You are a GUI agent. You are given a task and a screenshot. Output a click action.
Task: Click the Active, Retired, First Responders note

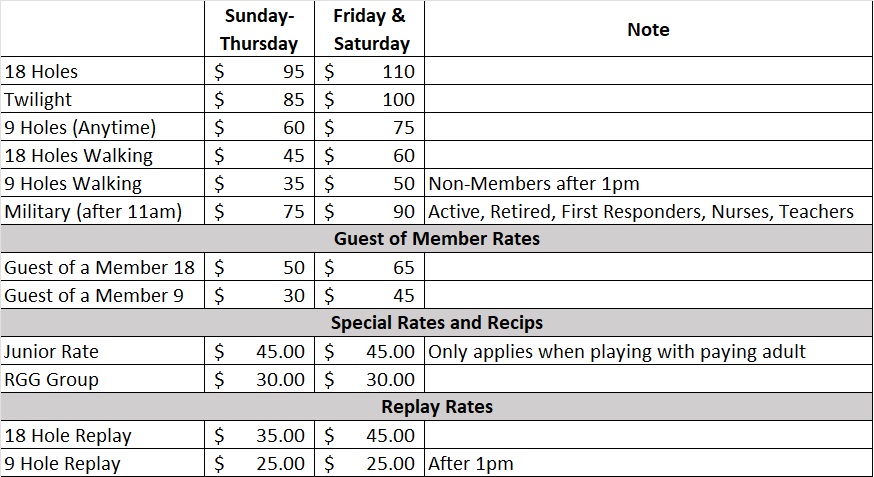(641, 211)
